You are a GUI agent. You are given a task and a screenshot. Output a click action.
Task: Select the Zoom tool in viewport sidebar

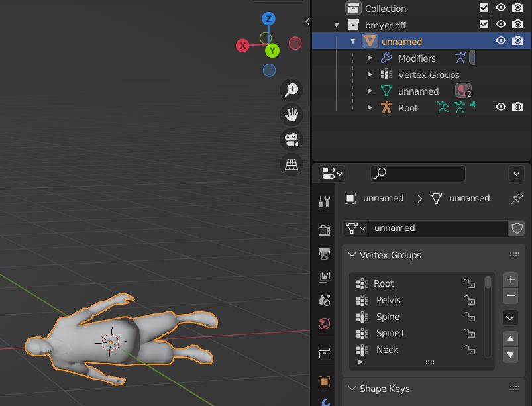292,90
